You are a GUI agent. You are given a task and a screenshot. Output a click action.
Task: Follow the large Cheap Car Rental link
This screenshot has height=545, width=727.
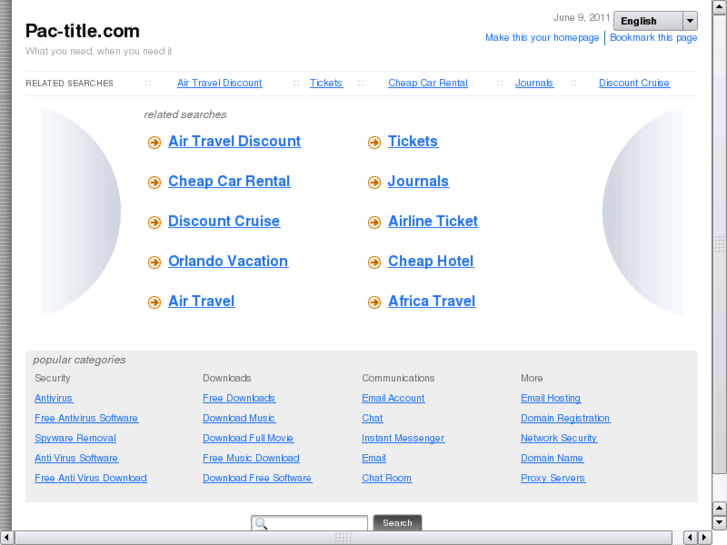coord(229,181)
